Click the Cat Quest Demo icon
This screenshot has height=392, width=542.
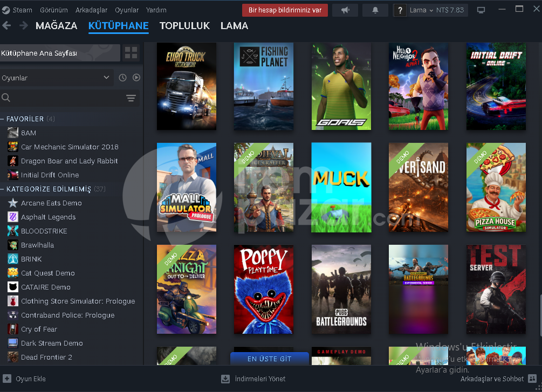[13, 273]
